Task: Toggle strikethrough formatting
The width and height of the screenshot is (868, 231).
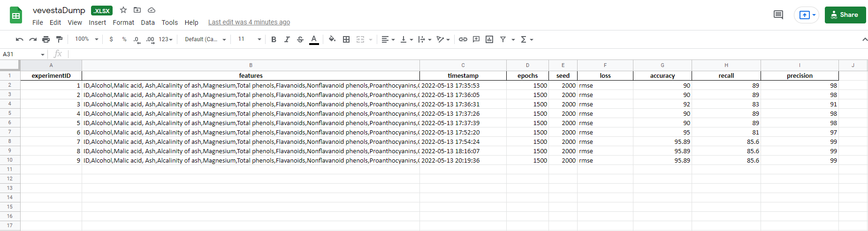Action: pos(300,39)
